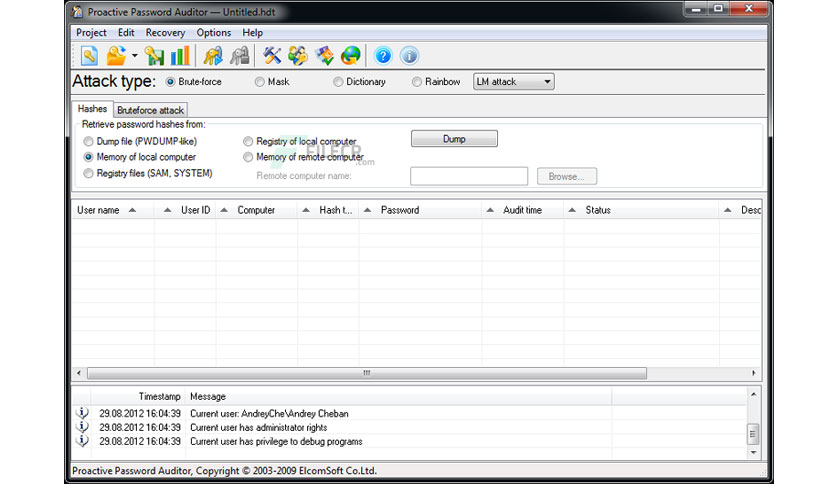Open the LM attack dropdown

tap(513, 82)
